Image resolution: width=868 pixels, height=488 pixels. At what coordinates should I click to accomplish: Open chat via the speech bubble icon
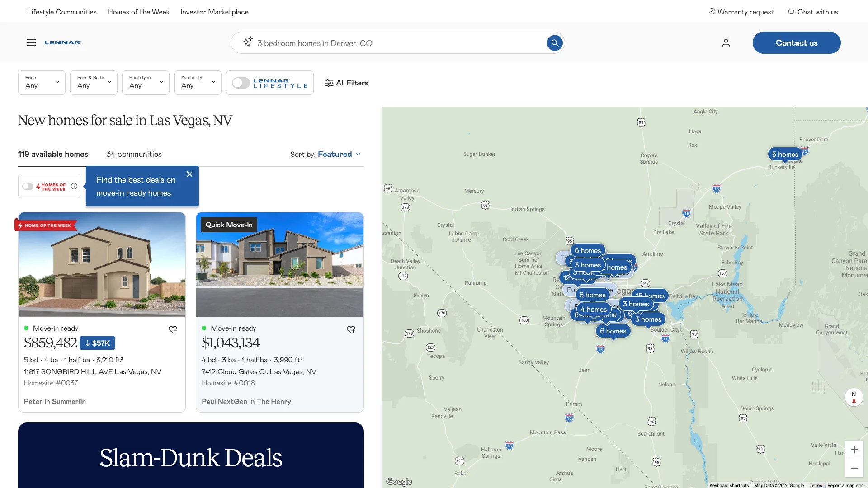tap(790, 12)
